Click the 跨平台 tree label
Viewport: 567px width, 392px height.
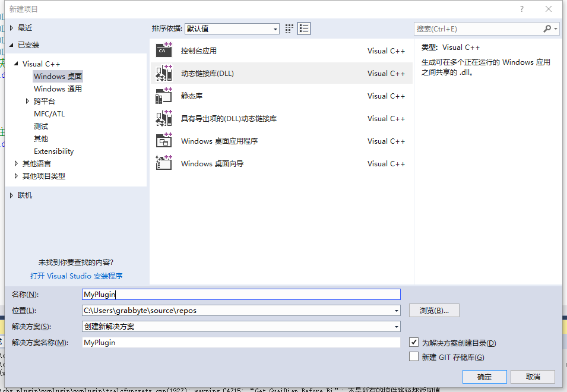coord(45,101)
